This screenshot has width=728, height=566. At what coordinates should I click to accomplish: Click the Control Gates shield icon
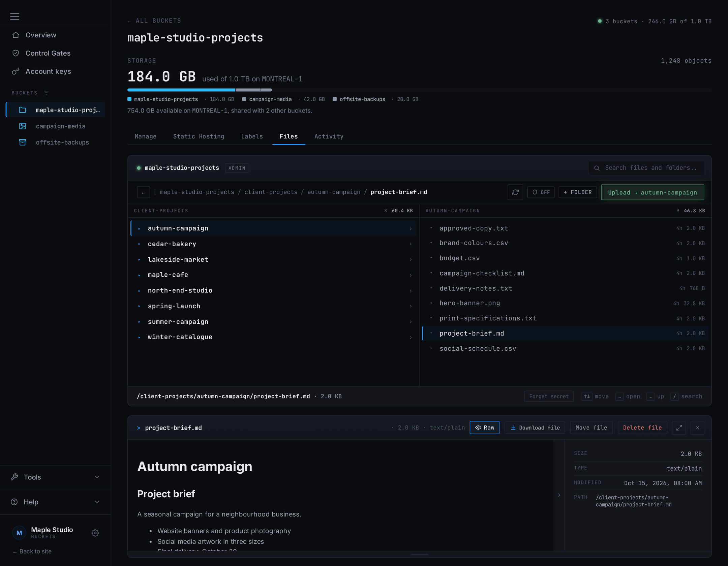click(x=16, y=53)
